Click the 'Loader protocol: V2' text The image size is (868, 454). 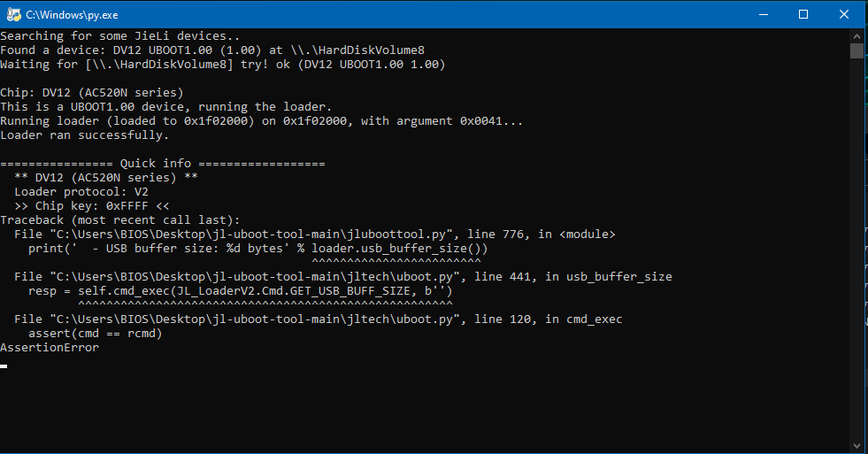81,191
